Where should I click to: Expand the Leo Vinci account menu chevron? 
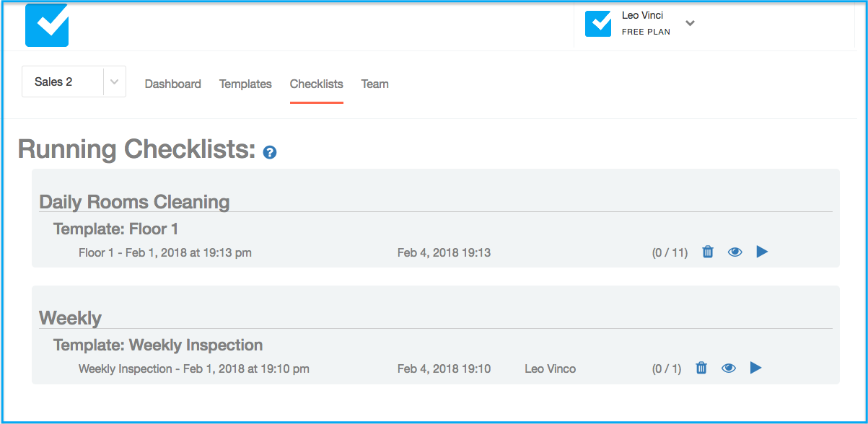690,23
